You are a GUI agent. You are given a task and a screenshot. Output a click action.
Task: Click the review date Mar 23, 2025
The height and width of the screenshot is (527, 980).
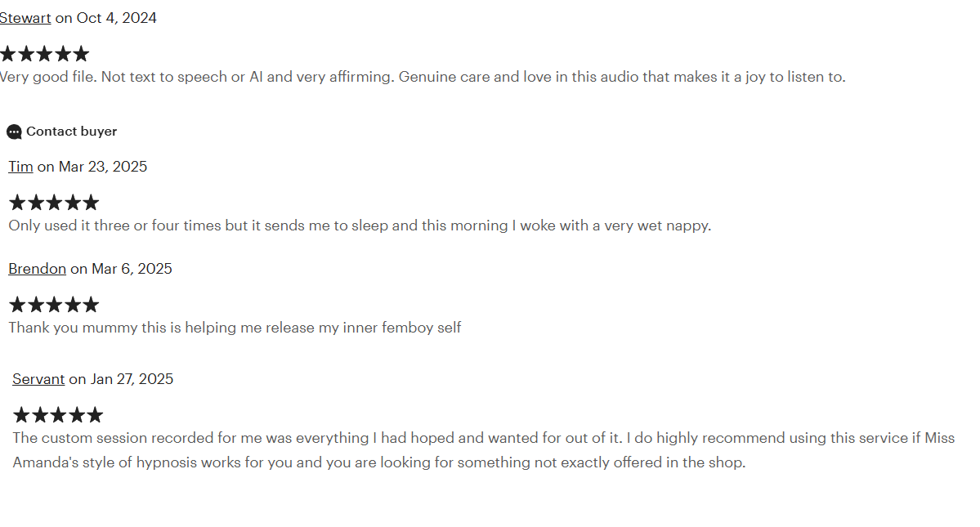pos(102,167)
